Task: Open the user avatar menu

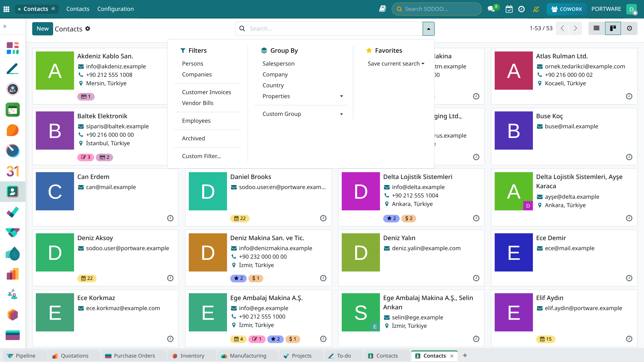Action: 632,9
